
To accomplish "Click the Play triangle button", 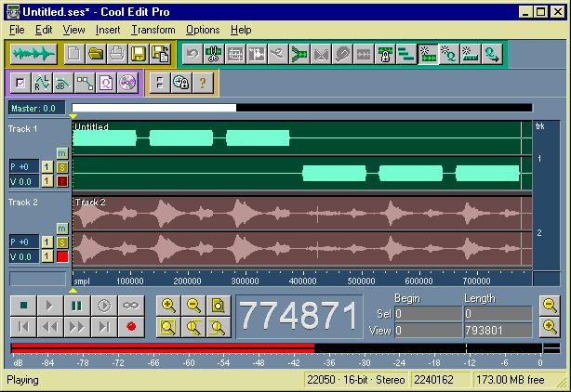I will click(x=50, y=306).
